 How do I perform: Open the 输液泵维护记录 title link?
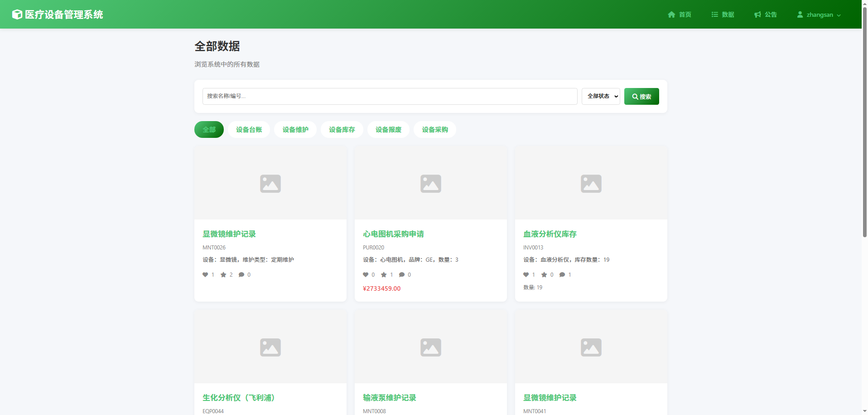click(390, 398)
